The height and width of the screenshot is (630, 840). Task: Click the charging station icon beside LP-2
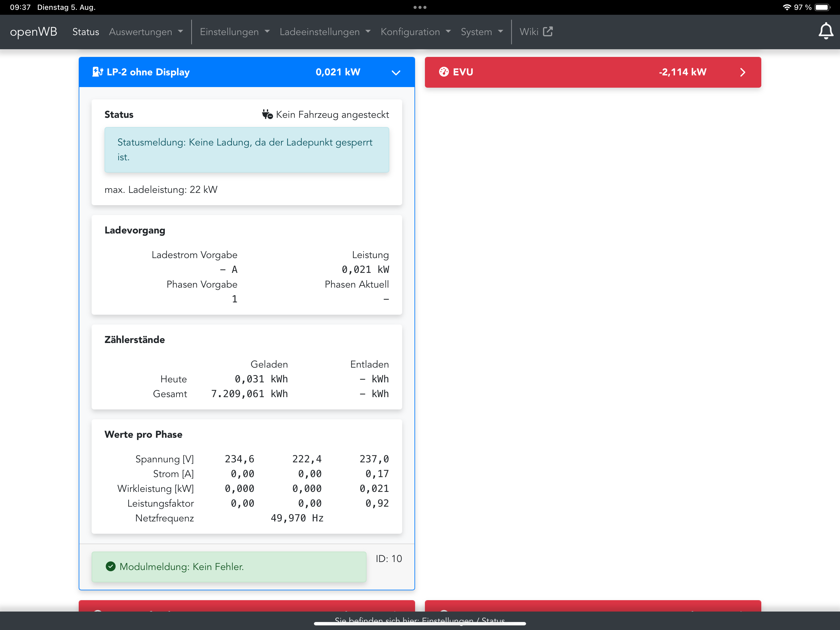point(97,72)
